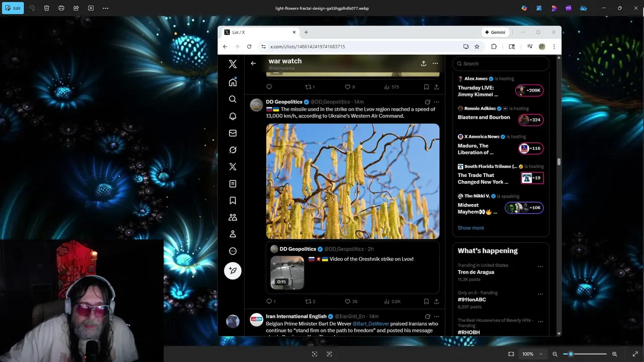
Task: Scan text in image from bottom bar
Action: [330, 354]
